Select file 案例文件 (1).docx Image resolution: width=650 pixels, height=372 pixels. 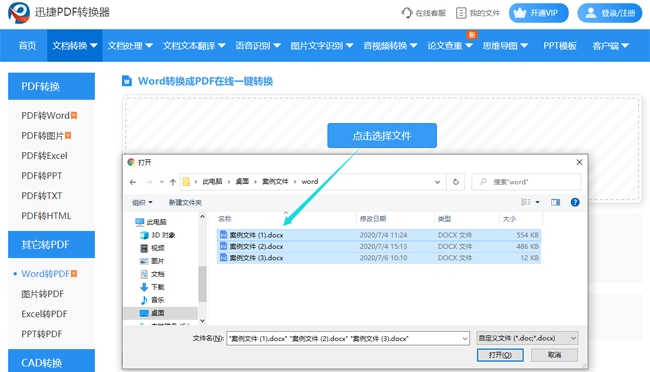(x=378, y=235)
